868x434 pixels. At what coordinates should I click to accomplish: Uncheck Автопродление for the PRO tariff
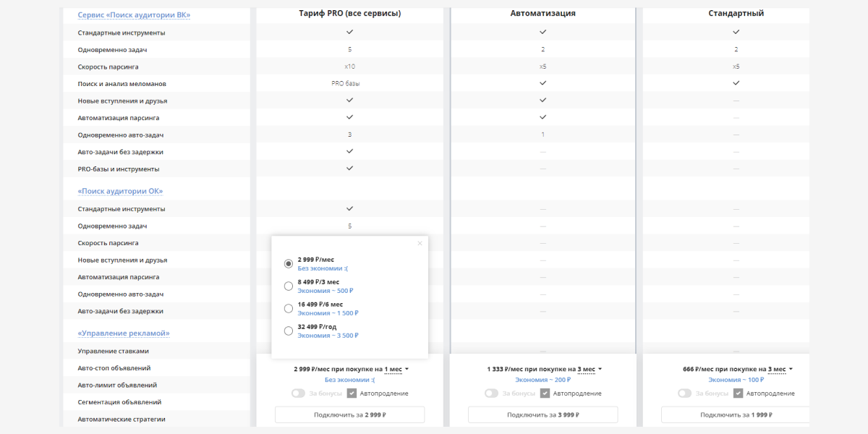click(352, 393)
